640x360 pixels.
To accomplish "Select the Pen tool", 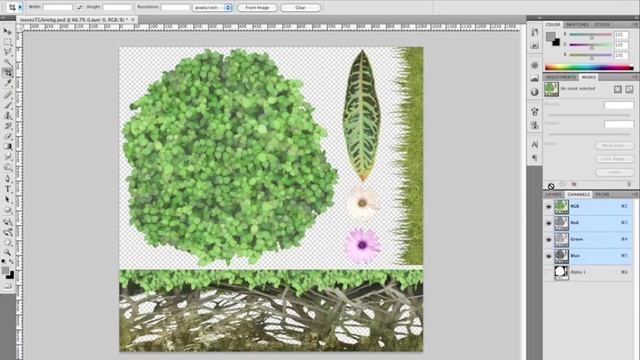I will (7, 179).
